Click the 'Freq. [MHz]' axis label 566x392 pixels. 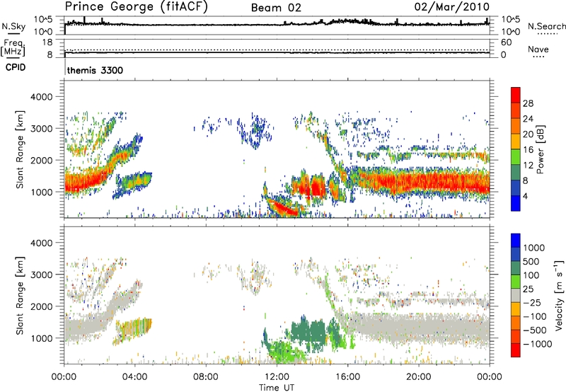(13, 47)
